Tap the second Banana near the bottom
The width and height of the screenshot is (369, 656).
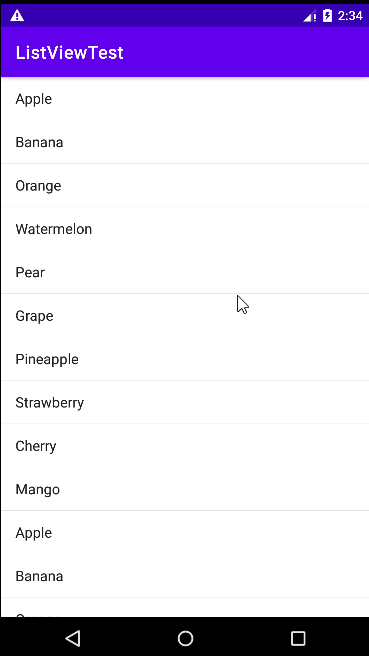click(x=184, y=576)
